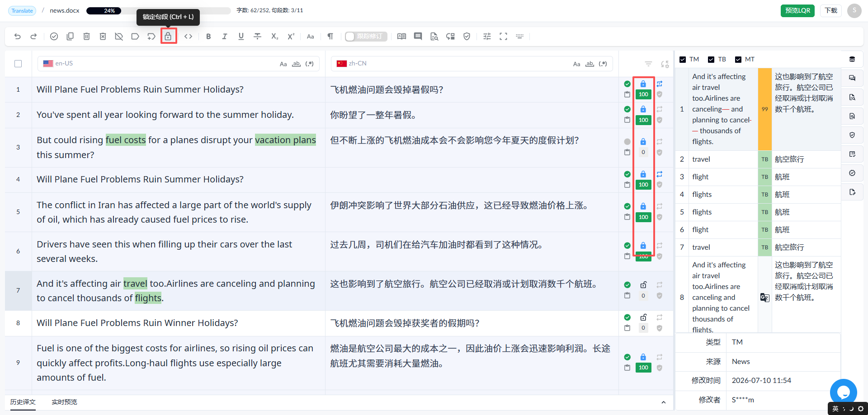This screenshot has width=868, height=415.
Task: Open the segment filter icon
Action: click(648, 64)
